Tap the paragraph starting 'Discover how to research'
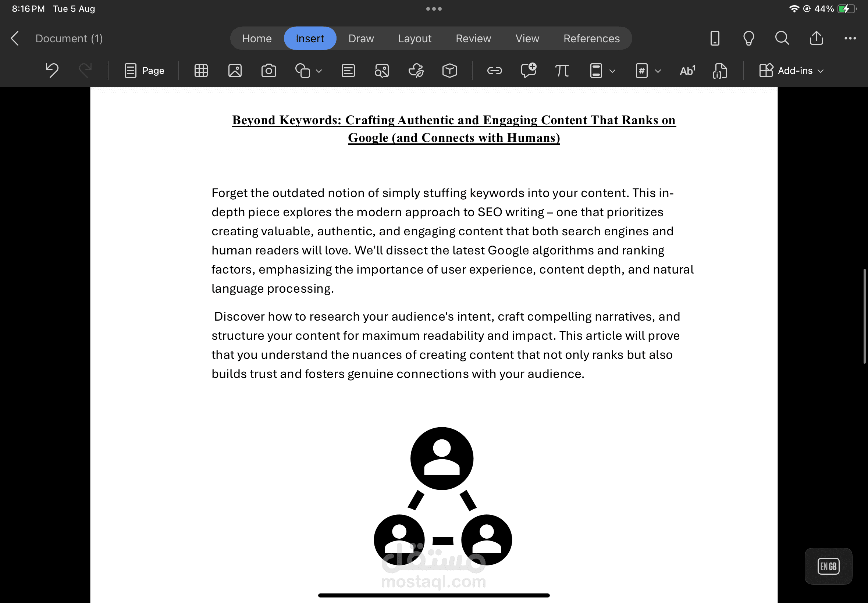Image resolution: width=868 pixels, height=603 pixels. click(446, 345)
